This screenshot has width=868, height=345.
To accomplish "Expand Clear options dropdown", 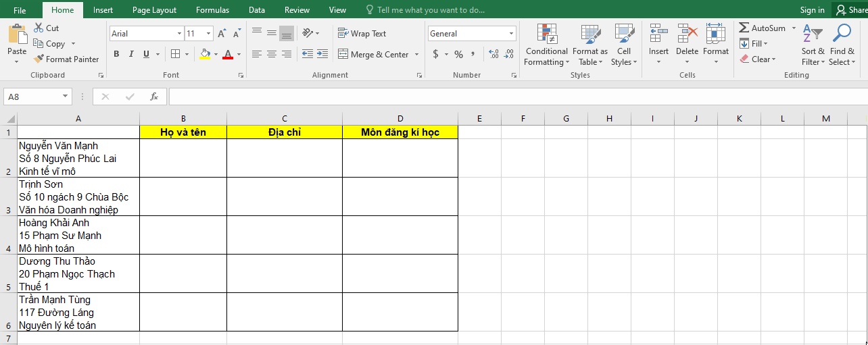I will click(x=773, y=59).
